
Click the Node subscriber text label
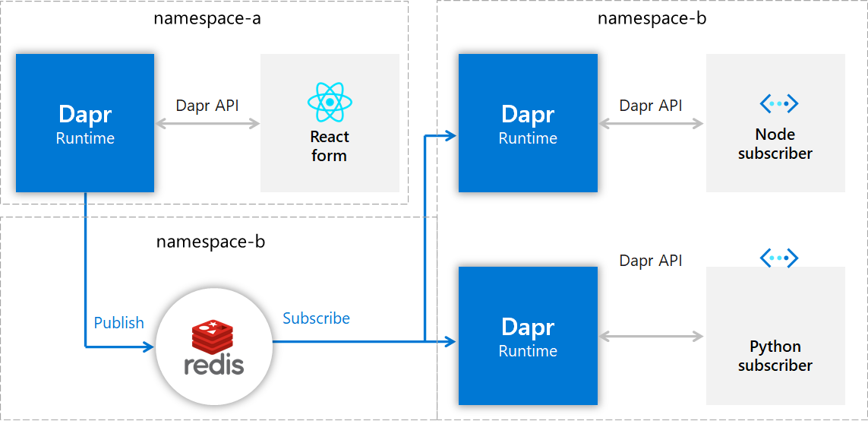[x=775, y=144]
